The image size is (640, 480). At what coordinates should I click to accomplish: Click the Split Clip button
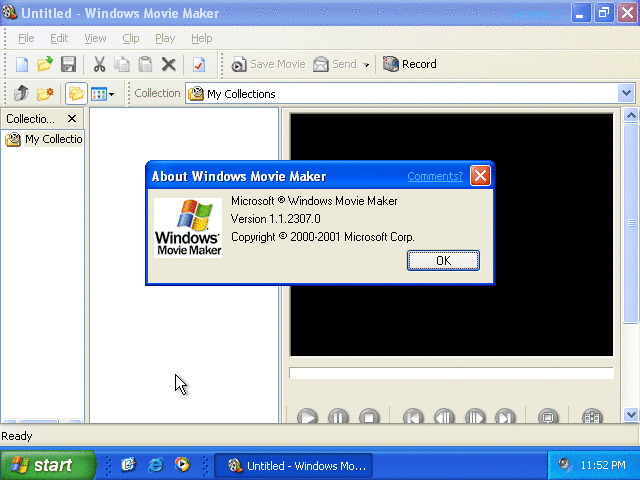click(x=592, y=416)
